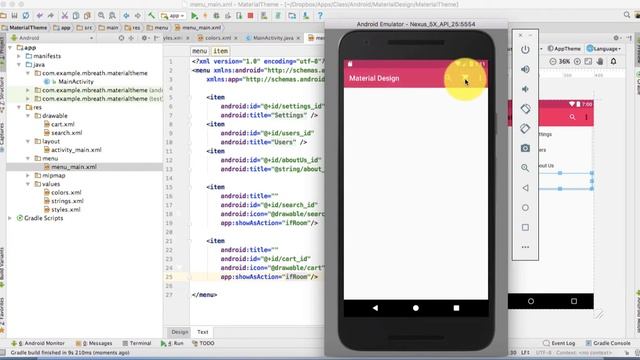Click res in the breadcrumb path
The height and width of the screenshot is (360, 640).
[133, 28]
